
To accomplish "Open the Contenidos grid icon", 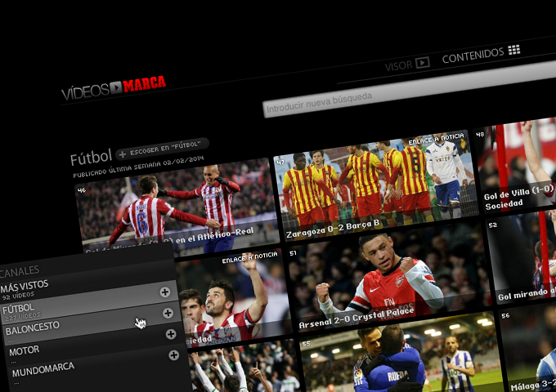I will coord(513,50).
